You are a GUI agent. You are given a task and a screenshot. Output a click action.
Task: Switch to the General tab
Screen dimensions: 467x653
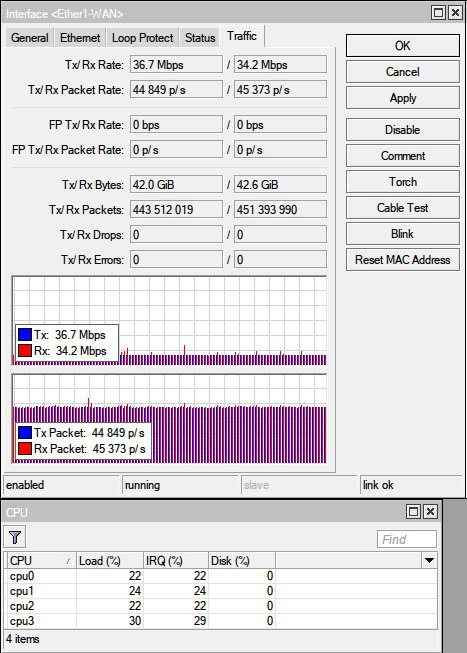[30, 38]
